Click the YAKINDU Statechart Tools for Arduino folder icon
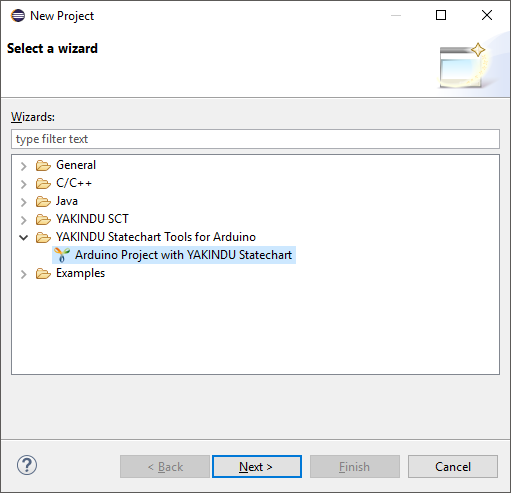 click(43, 237)
